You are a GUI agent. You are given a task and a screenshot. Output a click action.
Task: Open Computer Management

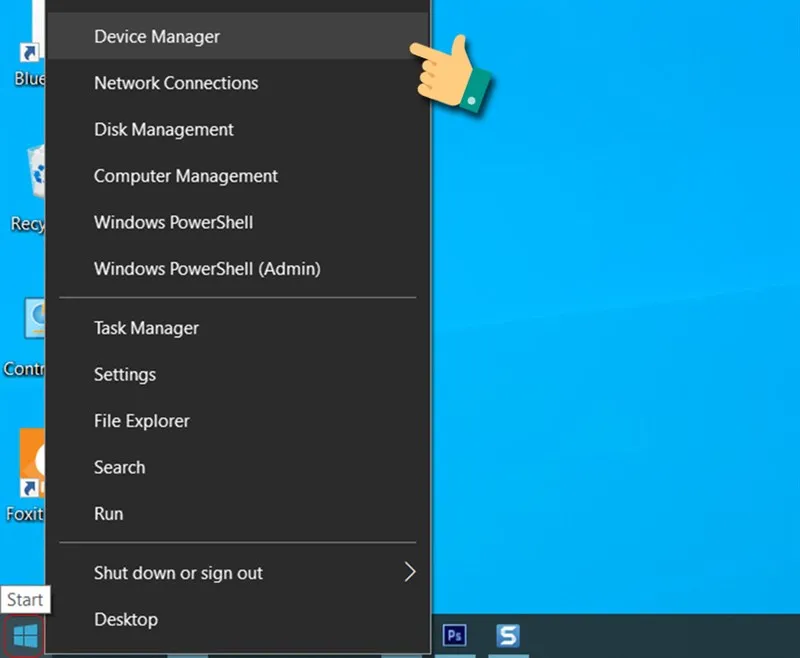pyautogui.click(x=185, y=176)
